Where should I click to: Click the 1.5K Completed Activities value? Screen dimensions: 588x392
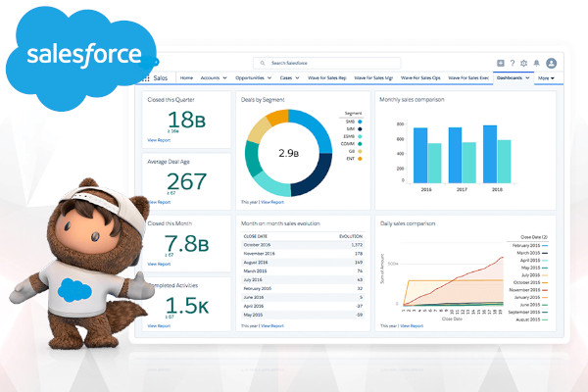click(x=186, y=306)
